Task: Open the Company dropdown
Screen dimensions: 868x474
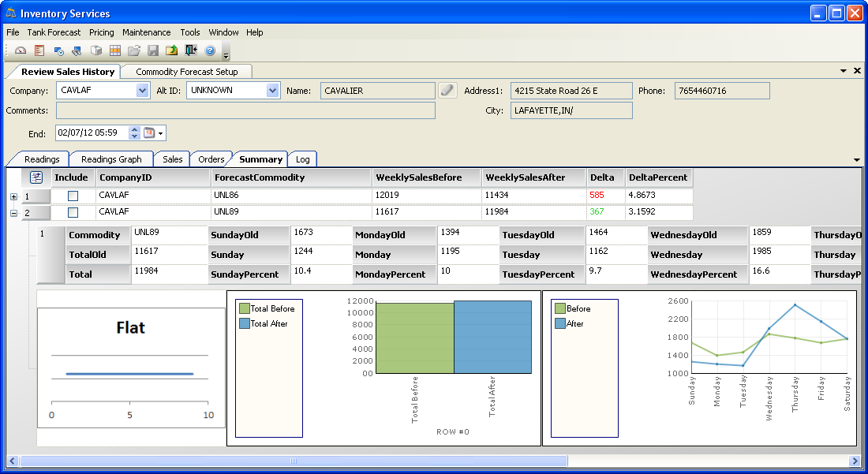Action: (x=142, y=91)
